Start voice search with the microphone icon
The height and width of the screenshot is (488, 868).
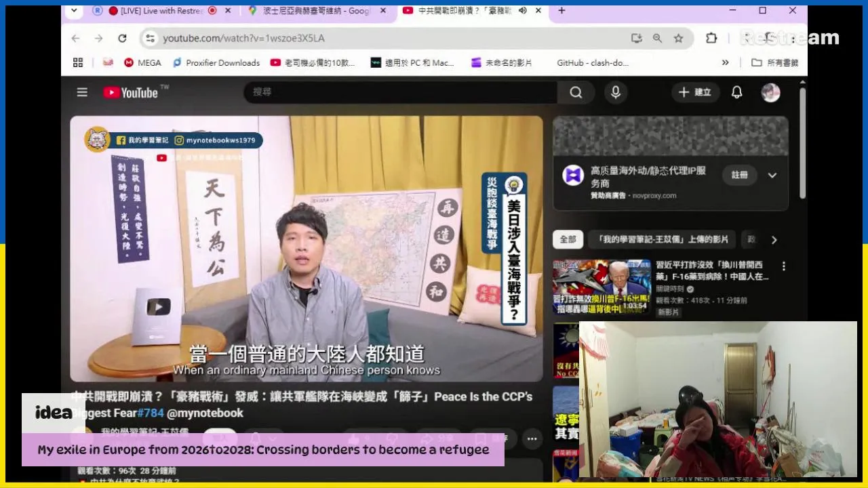coord(616,92)
